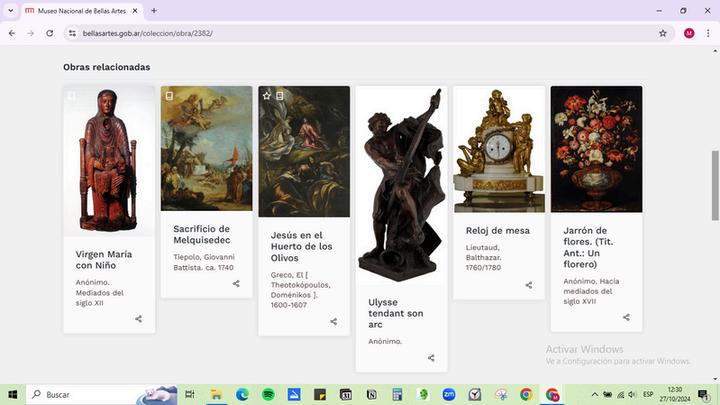The image size is (720, 405).
Task: Click the 'Obras relacionadas' heading
Action: (107, 67)
